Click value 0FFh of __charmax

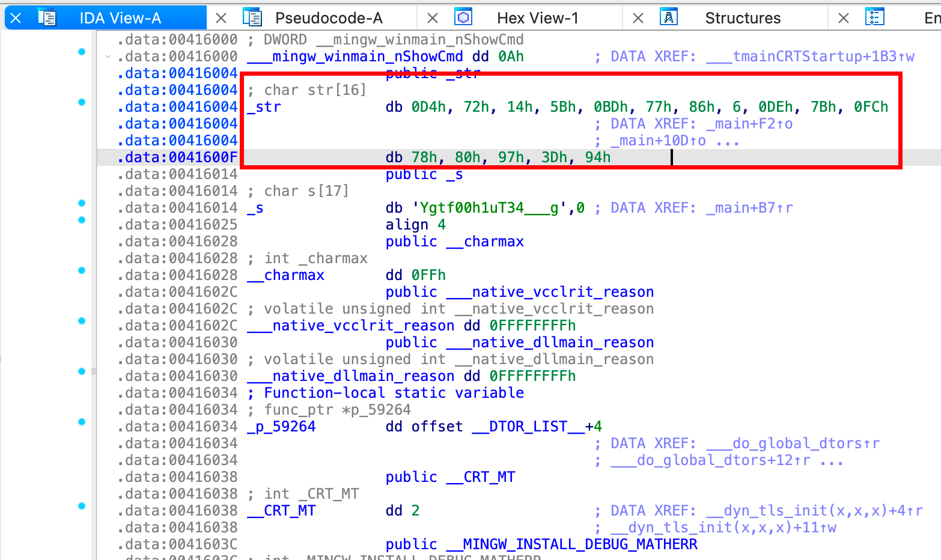428,275
